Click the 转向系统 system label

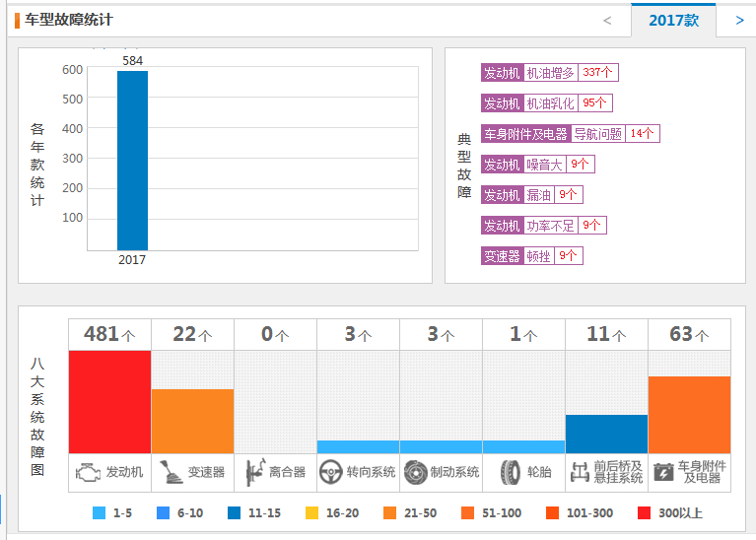pyautogui.click(x=371, y=472)
